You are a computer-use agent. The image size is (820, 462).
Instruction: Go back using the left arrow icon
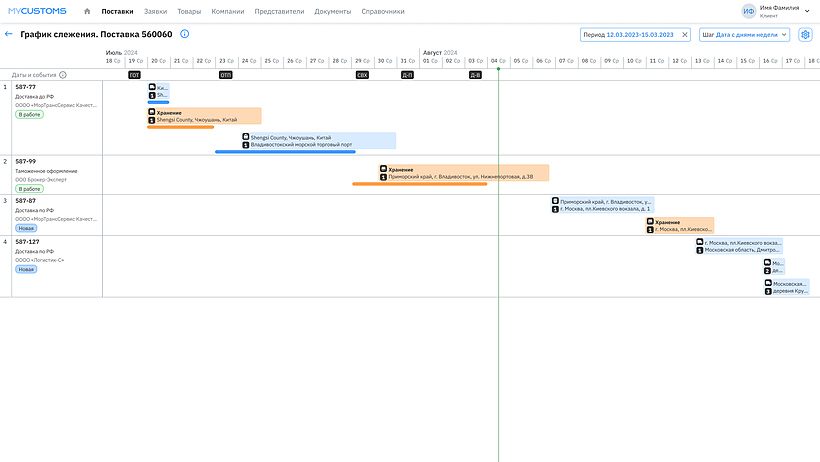[9, 34]
